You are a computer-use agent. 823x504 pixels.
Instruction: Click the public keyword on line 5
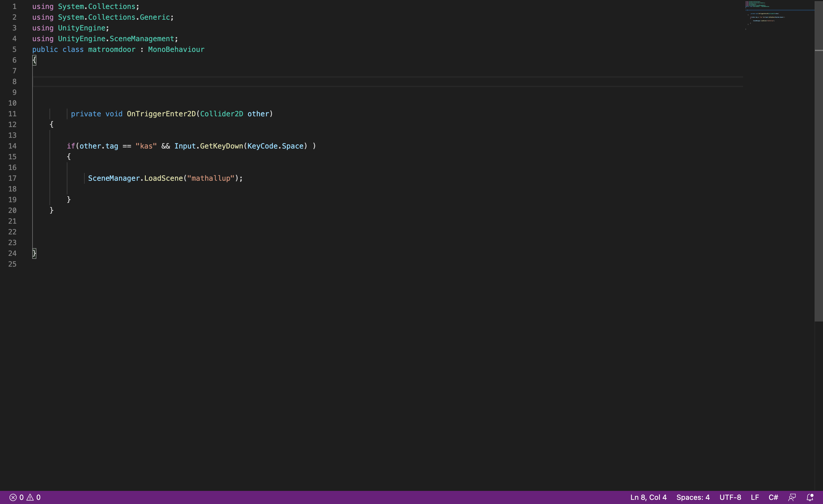(x=45, y=50)
